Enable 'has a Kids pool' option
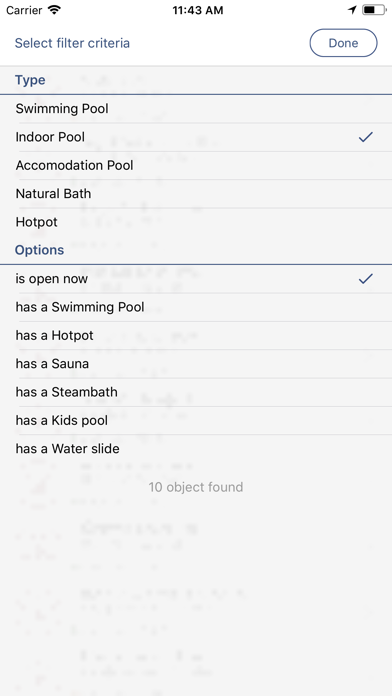The image size is (392, 696). [x=196, y=420]
